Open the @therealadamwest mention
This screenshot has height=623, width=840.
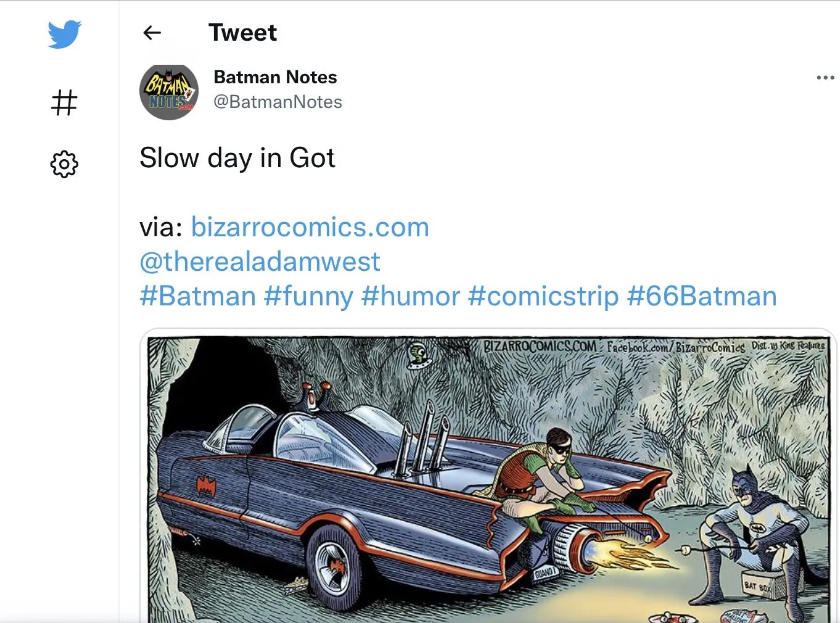(x=260, y=262)
